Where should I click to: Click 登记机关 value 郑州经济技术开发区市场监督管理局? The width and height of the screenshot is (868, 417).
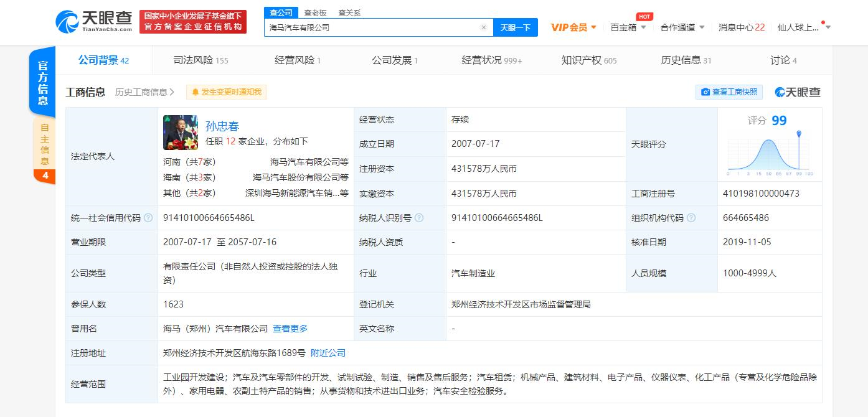521,304
